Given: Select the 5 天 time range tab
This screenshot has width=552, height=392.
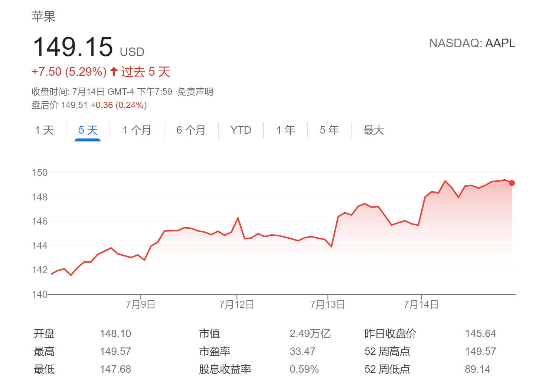Looking at the screenshot, I should click(88, 130).
